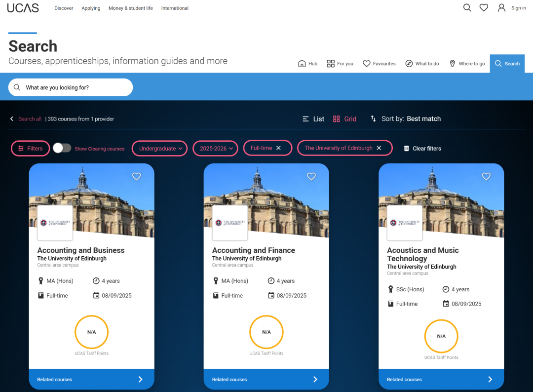
Task: Open Accounting and Finance course title
Action: click(x=254, y=250)
